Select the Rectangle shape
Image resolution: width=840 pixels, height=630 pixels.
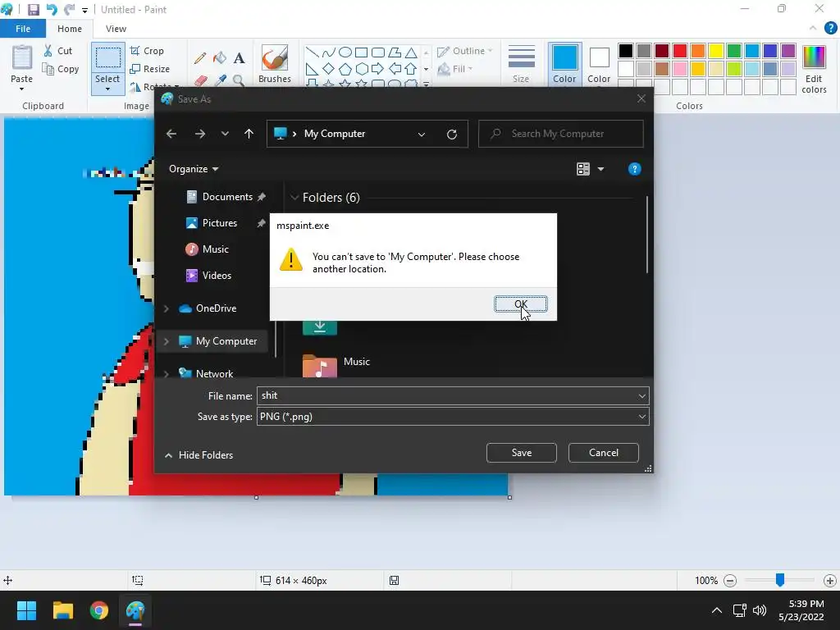click(362, 52)
